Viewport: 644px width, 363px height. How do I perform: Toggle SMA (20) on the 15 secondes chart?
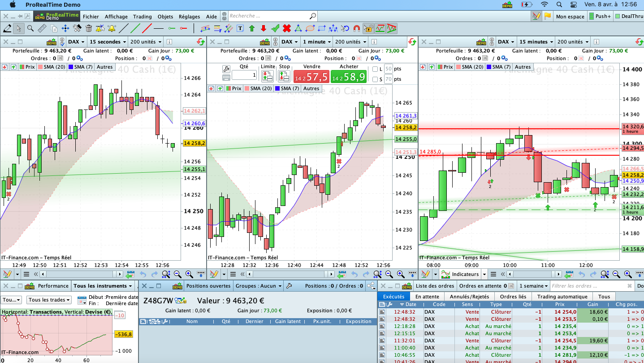[51, 67]
